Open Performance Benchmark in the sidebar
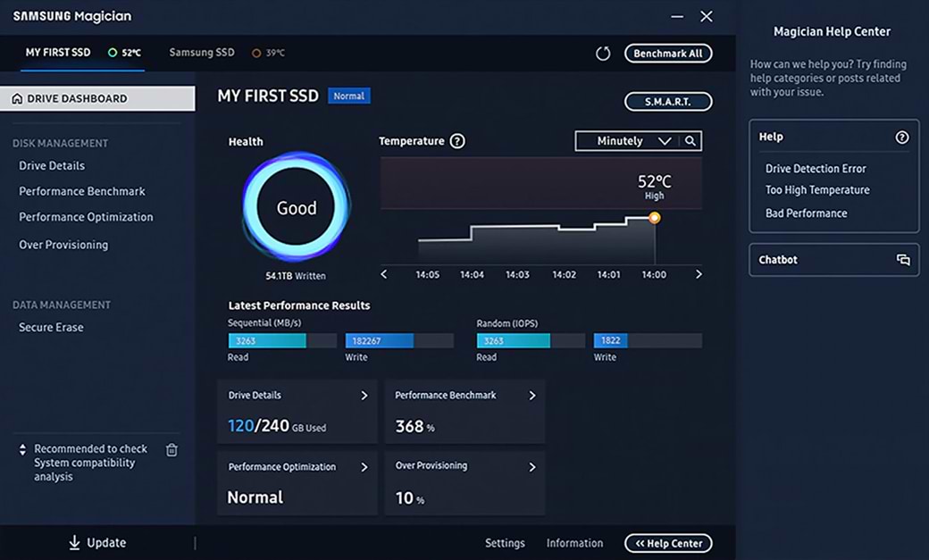This screenshot has height=560, width=929. [82, 191]
